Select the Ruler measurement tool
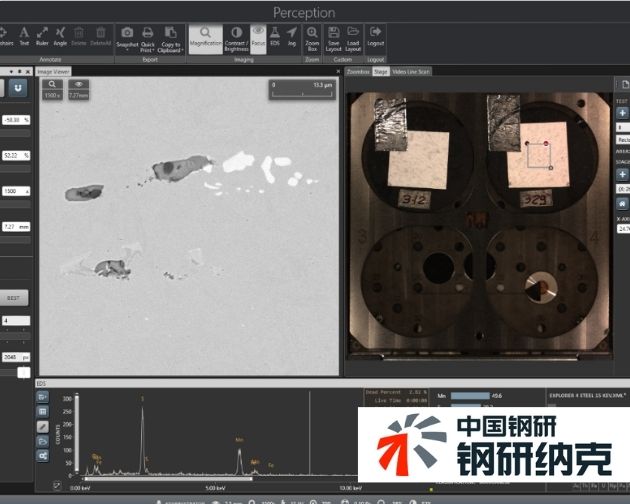Screen dimensions: 630x504 click(x=42, y=36)
